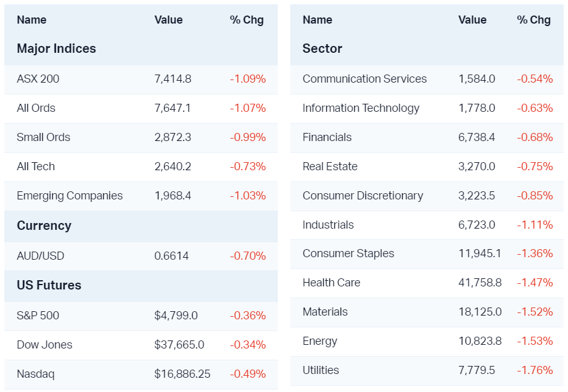The width and height of the screenshot is (568, 392).
Task: Click the All Tech index name
Action: (36, 166)
